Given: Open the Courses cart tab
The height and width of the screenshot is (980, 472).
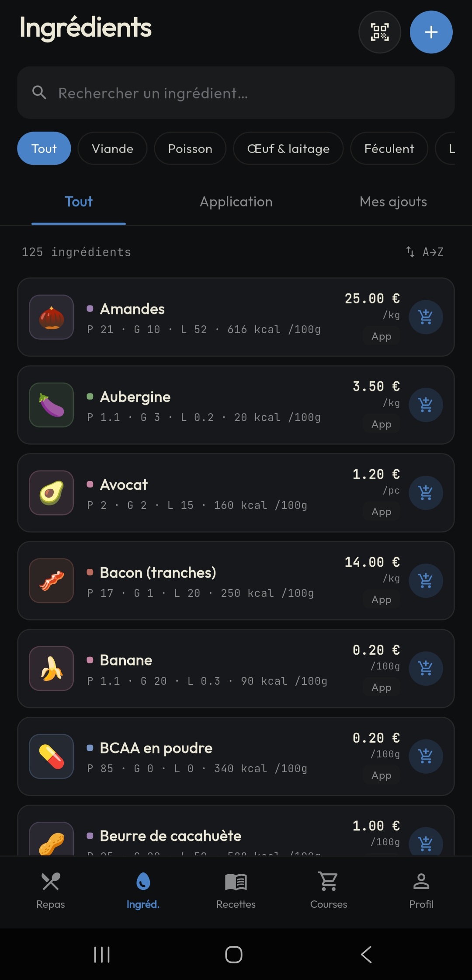Looking at the screenshot, I should tap(329, 891).
